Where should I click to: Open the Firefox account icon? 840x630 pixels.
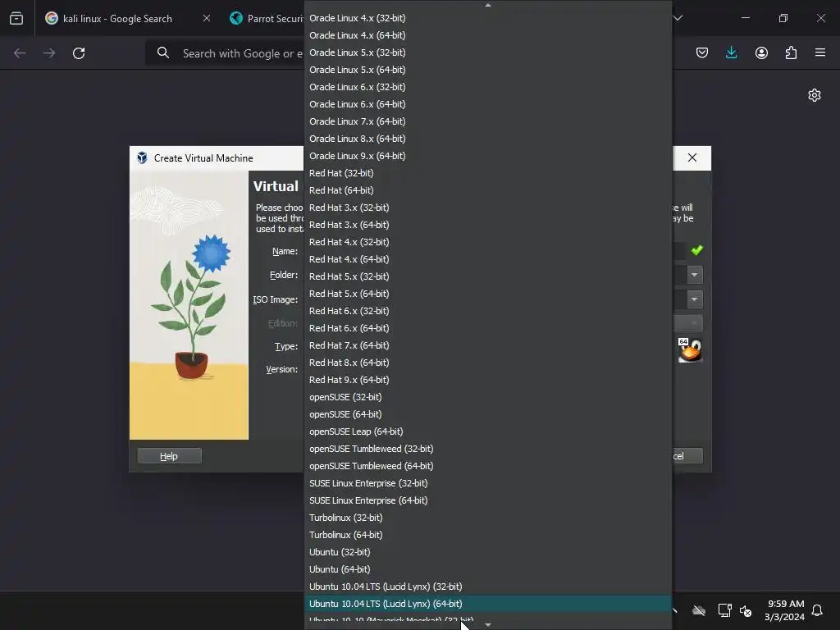pyautogui.click(x=761, y=52)
